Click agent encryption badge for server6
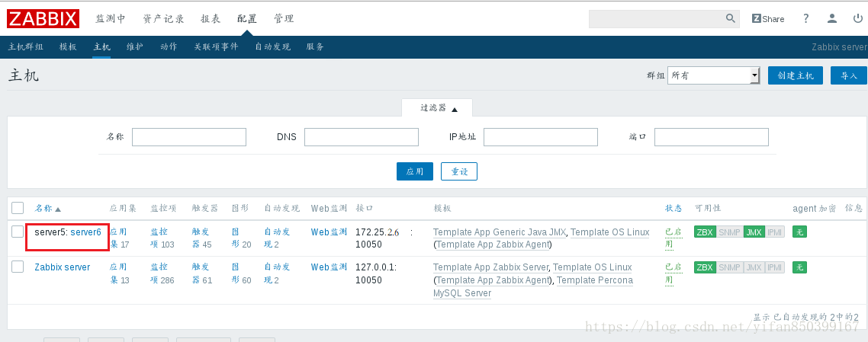The height and width of the screenshot is (342, 868). pyautogui.click(x=799, y=232)
